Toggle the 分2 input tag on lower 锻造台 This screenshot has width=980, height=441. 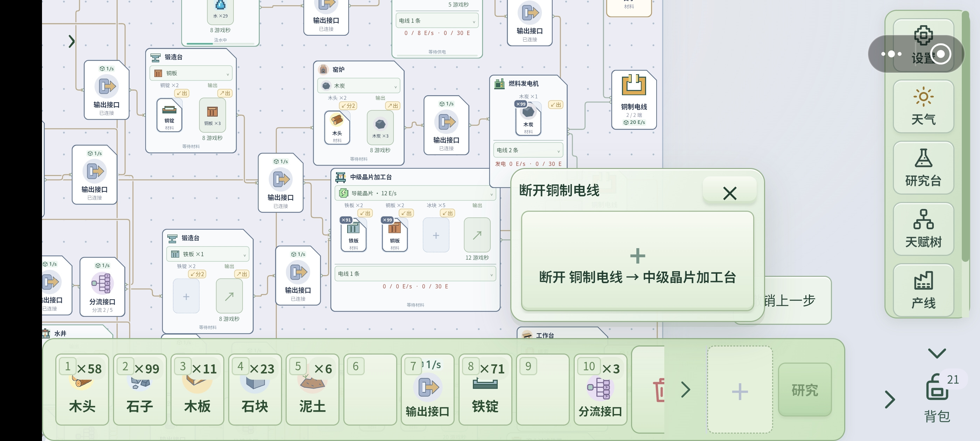coord(197,274)
